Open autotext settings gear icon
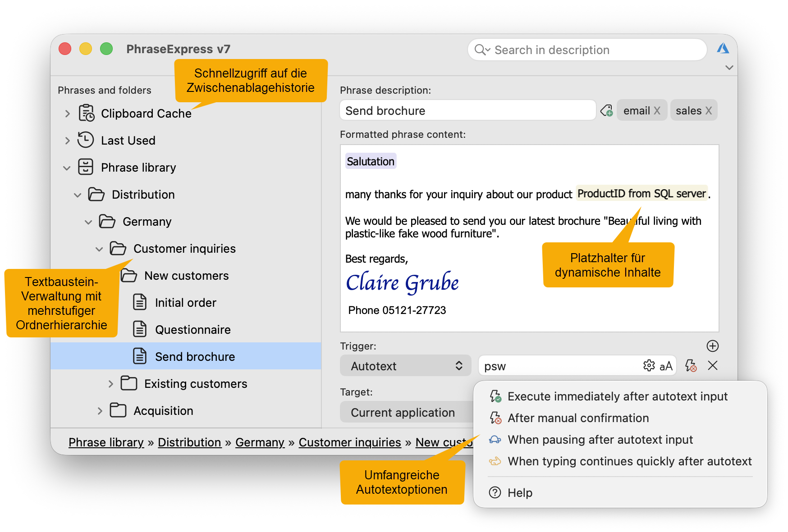 (649, 366)
